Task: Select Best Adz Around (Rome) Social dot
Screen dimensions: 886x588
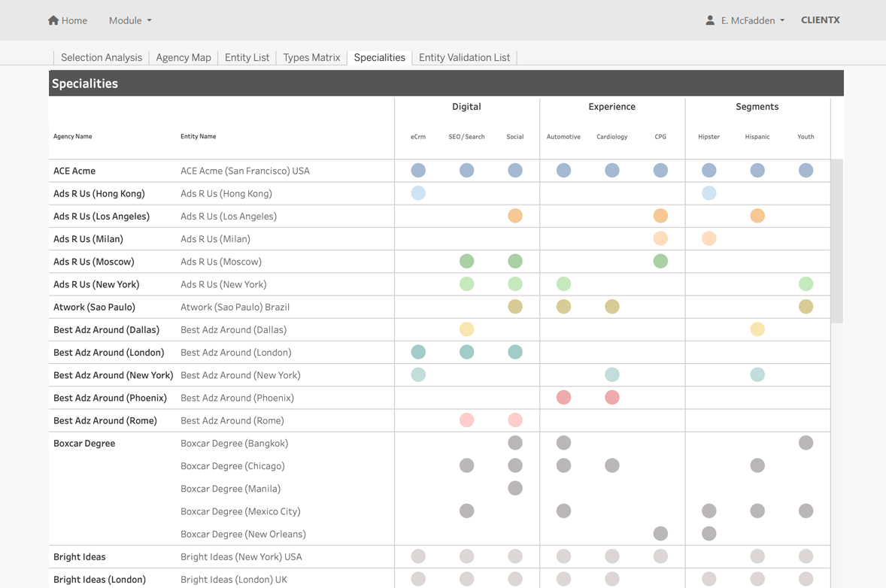Action: tap(515, 420)
